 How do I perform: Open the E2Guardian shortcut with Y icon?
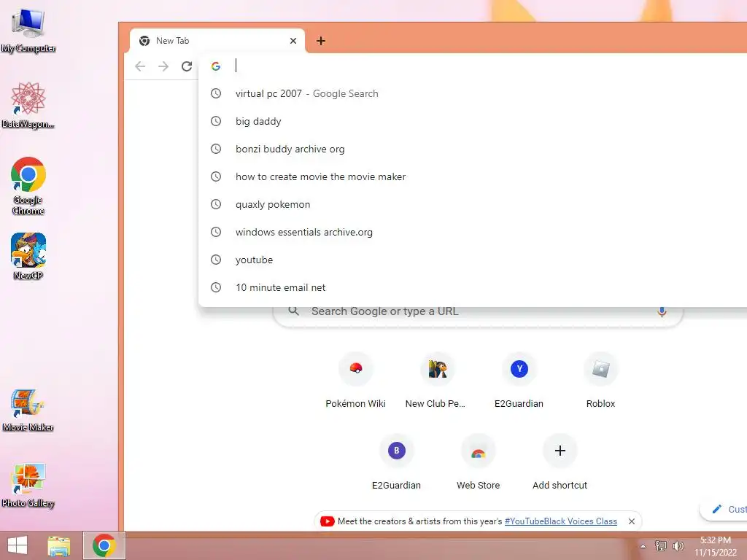tap(519, 381)
